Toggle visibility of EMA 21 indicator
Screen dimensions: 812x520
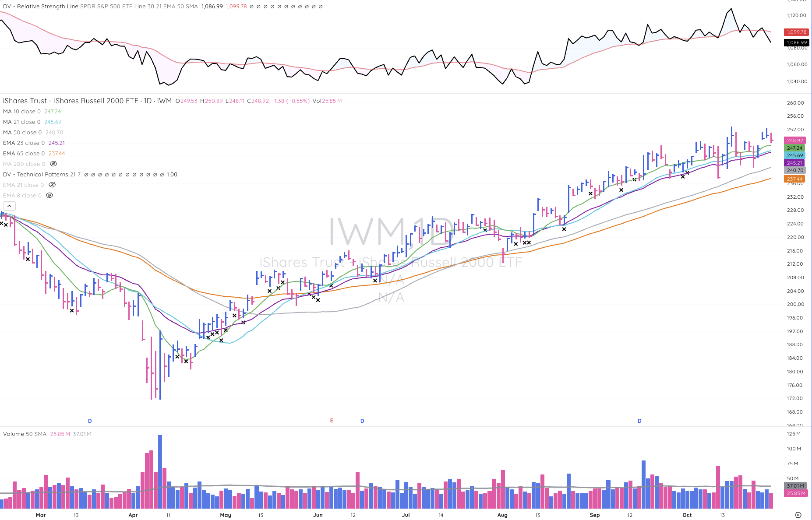(52, 185)
